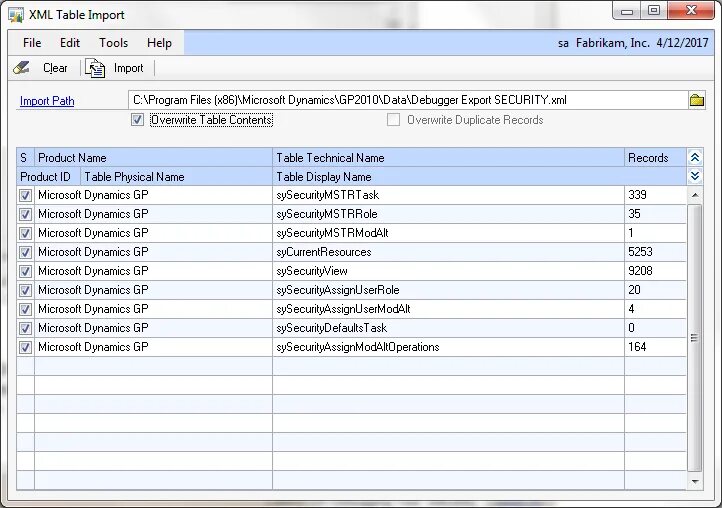This screenshot has width=722, height=508.
Task: Click inside the Import Path field
Action: coord(408,100)
